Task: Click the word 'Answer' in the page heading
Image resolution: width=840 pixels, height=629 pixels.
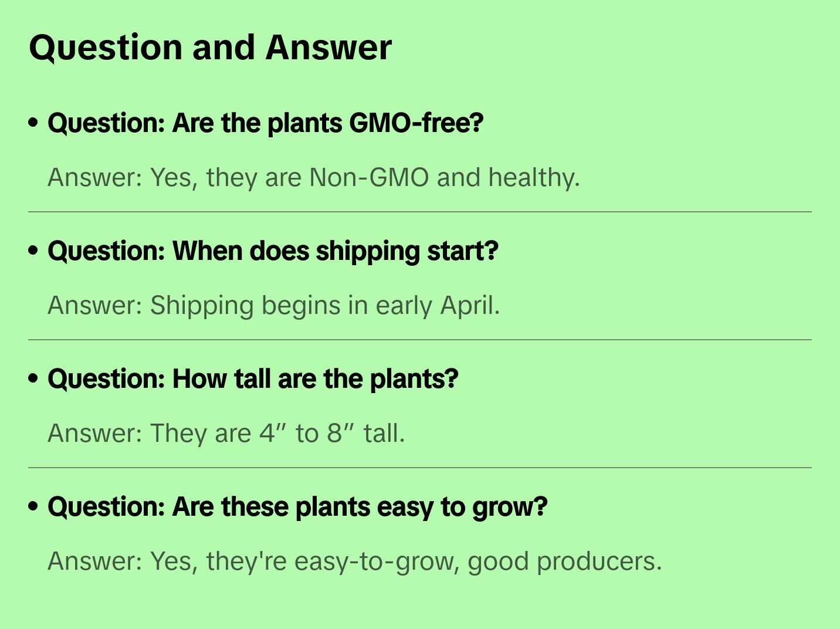Action: pos(328,48)
